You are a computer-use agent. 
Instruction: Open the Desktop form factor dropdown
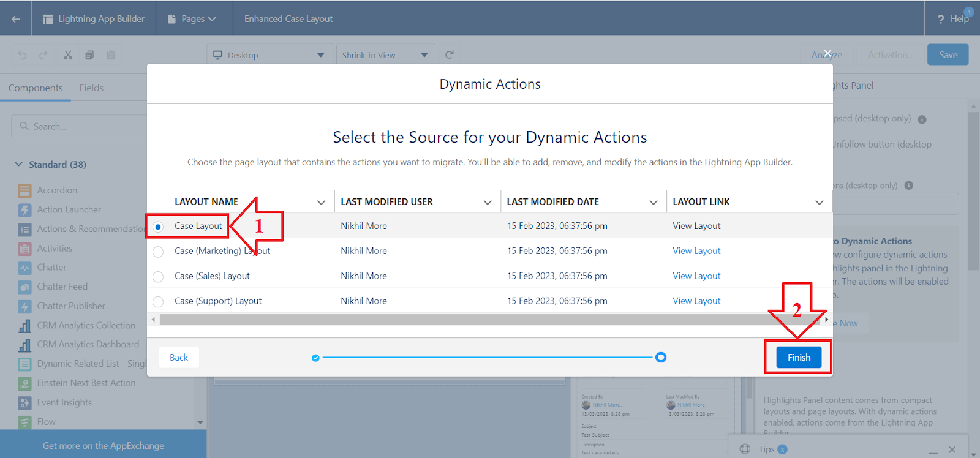pos(269,55)
